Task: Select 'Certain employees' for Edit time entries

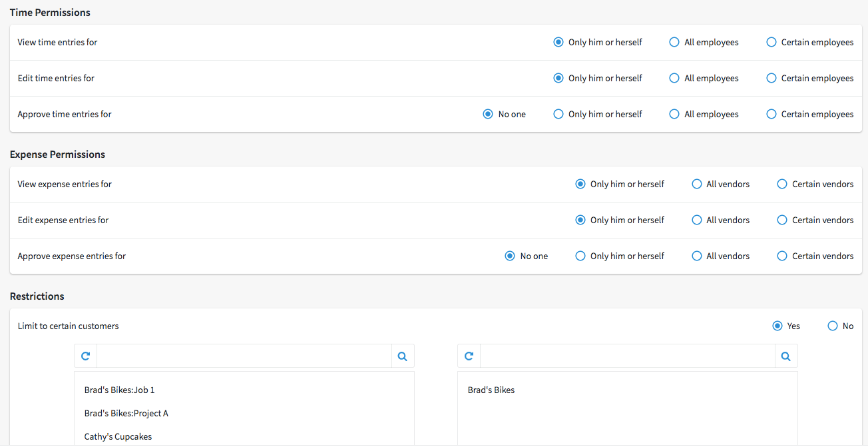Action: click(x=771, y=78)
